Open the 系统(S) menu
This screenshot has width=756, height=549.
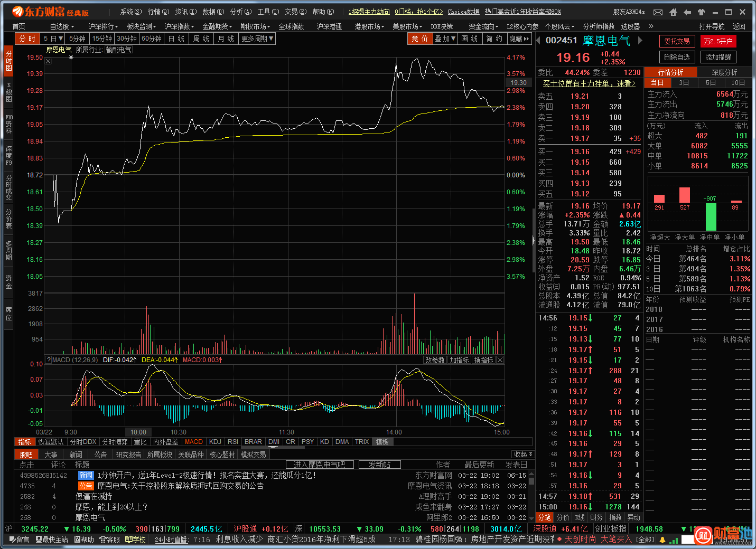click(131, 12)
